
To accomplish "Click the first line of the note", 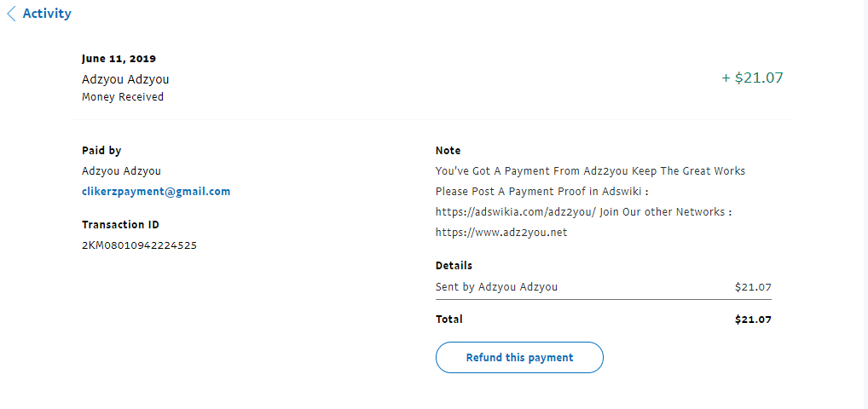I will 590,170.
